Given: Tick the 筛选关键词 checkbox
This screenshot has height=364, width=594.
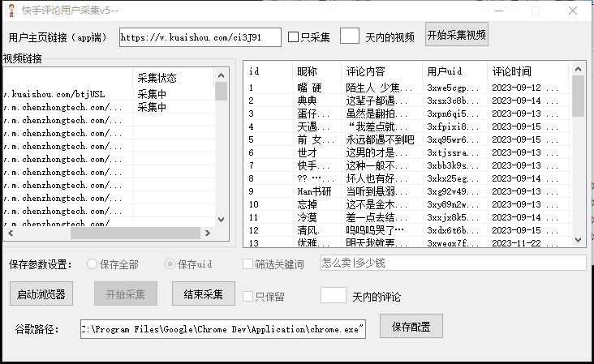Looking at the screenshot, I should [x=249, y=264].
